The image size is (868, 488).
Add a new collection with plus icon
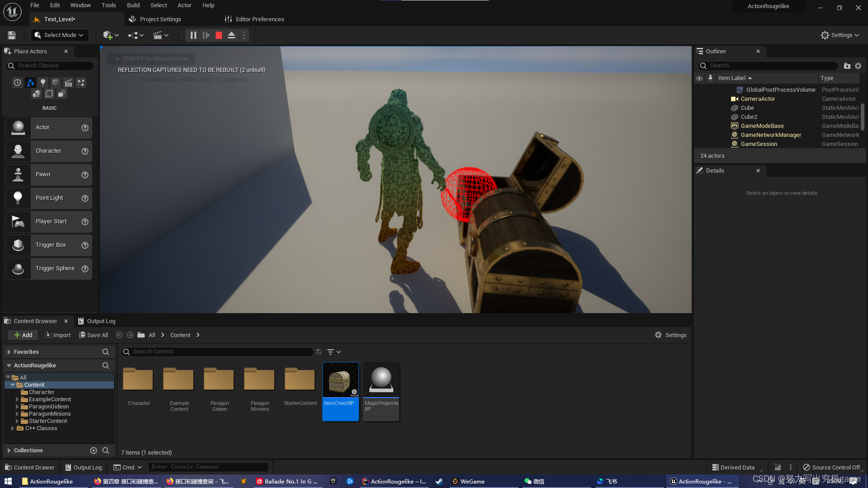pos(94,450)
